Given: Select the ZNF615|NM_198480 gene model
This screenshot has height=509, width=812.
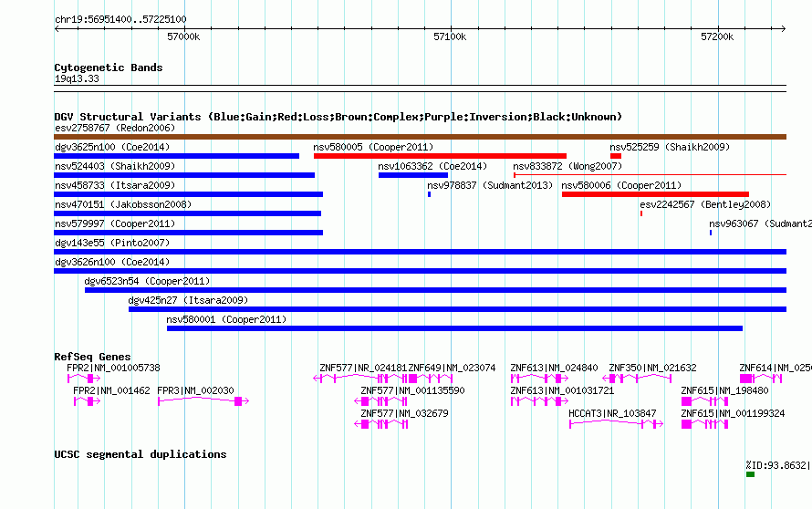Looking at the screenshot, I should click(x=705, y=401).
